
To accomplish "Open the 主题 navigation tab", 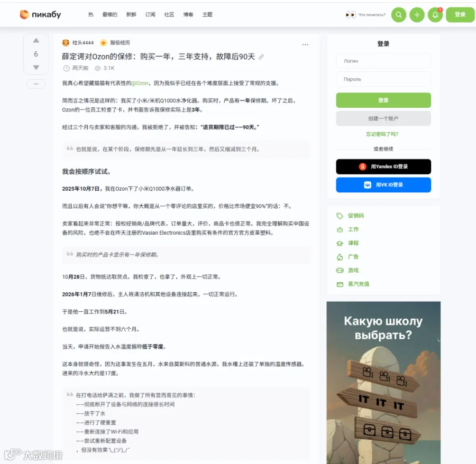I will coord(207,15).
